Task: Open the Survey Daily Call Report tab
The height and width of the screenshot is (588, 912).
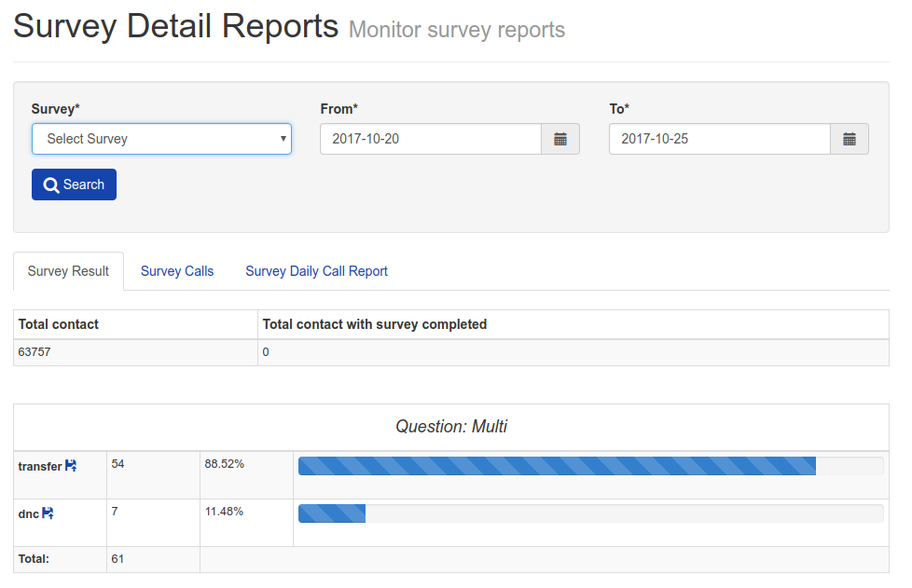Action: pos(316,271)
